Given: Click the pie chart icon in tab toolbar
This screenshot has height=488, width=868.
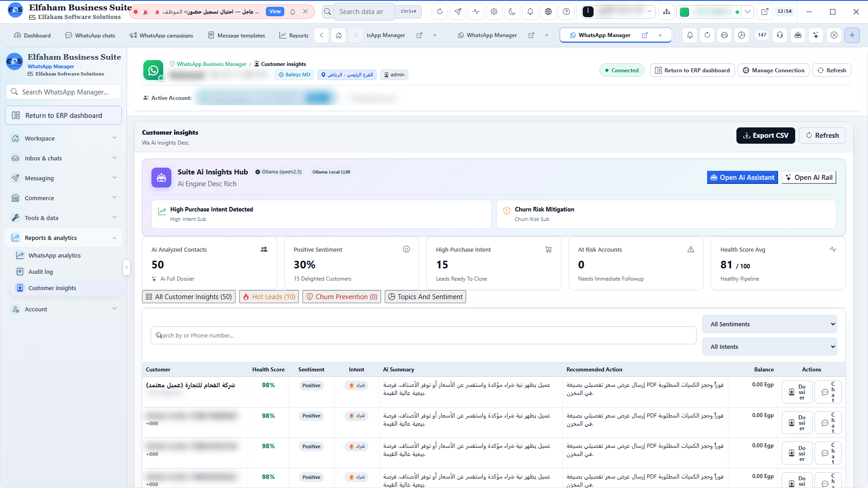Looking at the screenshot, I should [x=742, y=35].
